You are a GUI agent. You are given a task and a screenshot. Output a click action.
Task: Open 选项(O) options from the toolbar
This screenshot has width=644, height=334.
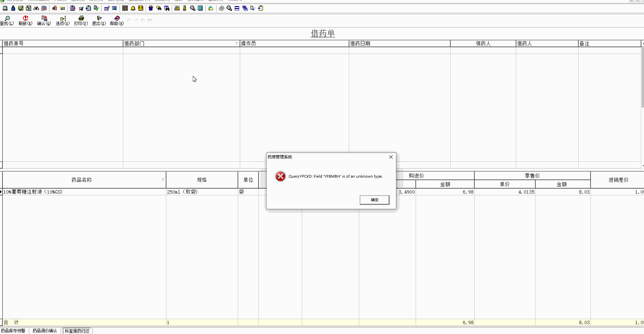click(x=63, y=20)
